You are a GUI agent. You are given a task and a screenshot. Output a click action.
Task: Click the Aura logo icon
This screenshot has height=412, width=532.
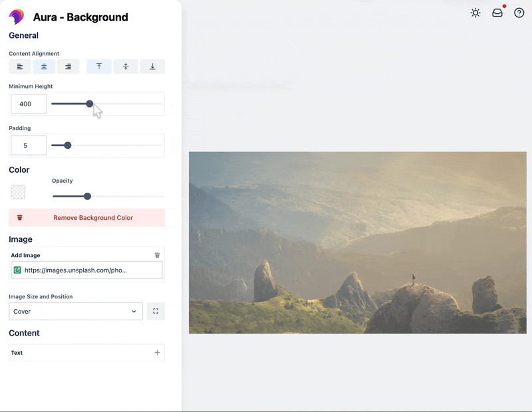(x=16, y=17)
